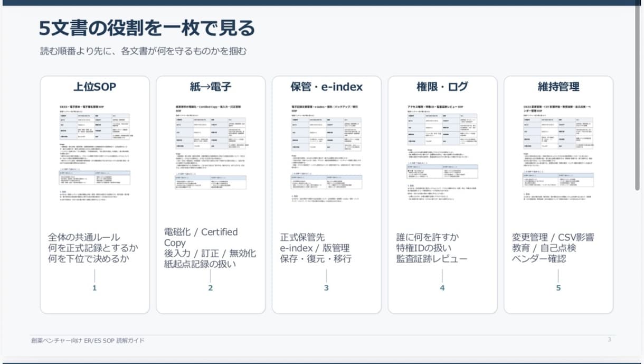Click the slide title 5文書の役割を一枚で見る
644x364 pixels.
pos(147,28)
